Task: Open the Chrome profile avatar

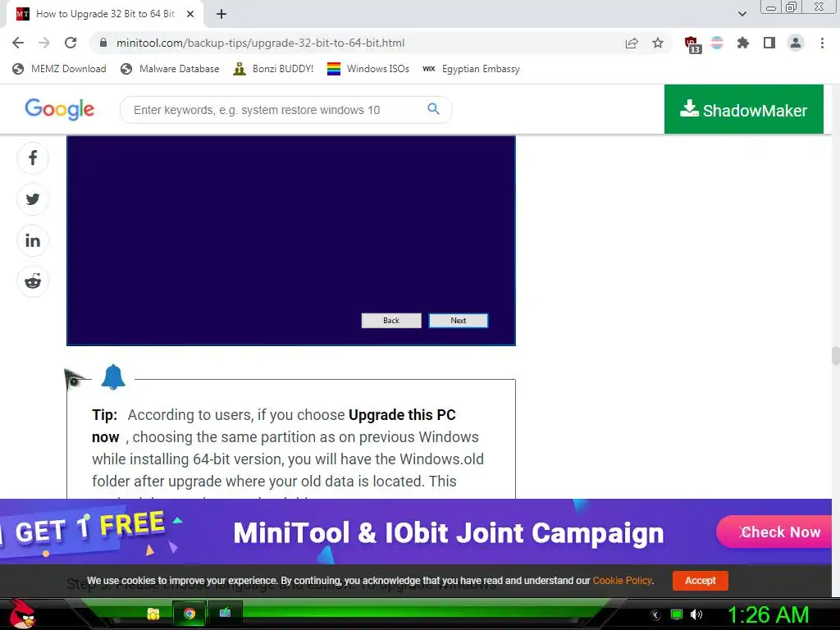Action: click(x=796, y=43)
